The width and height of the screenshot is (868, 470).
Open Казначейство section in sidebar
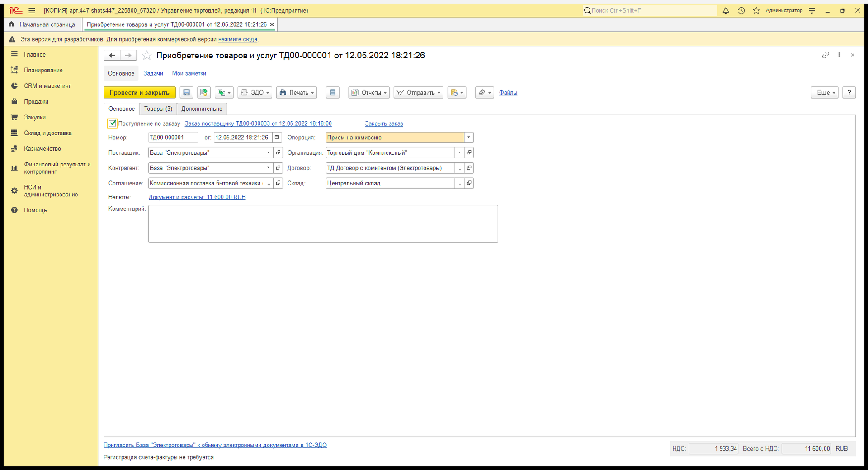tap(42, 148)
